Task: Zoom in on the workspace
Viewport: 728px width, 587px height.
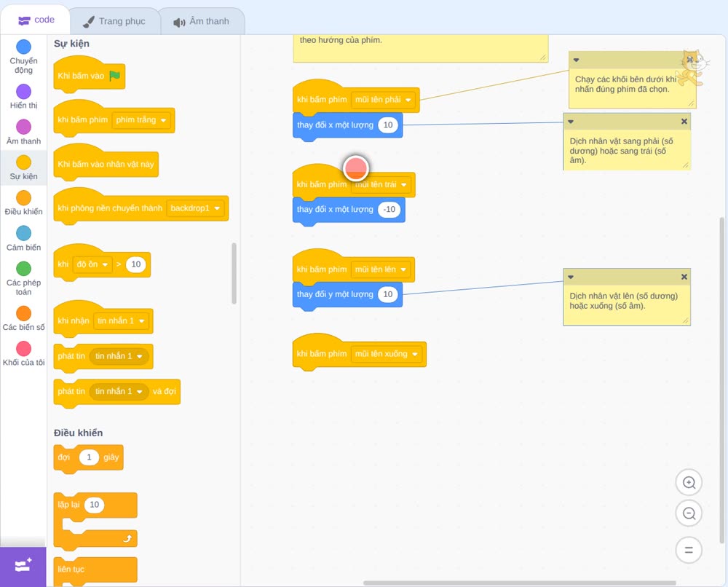Action: point(689,483)
